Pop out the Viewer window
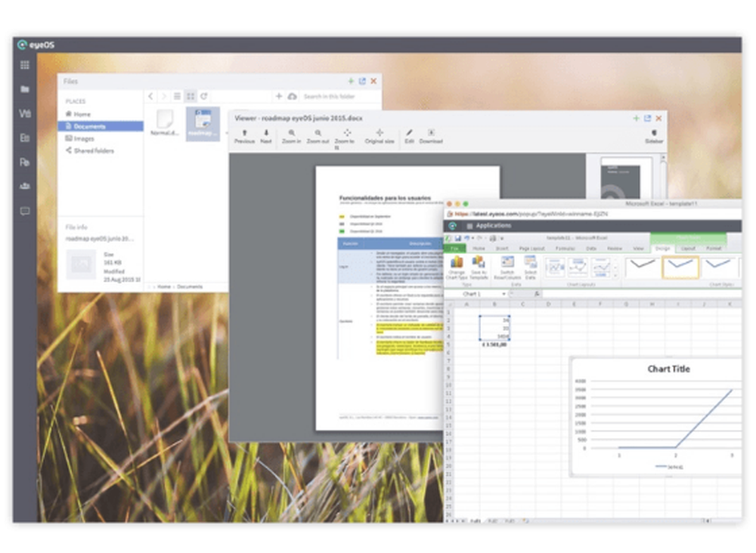This screenshot has width=756, height=553. click(x=648, y=118)
